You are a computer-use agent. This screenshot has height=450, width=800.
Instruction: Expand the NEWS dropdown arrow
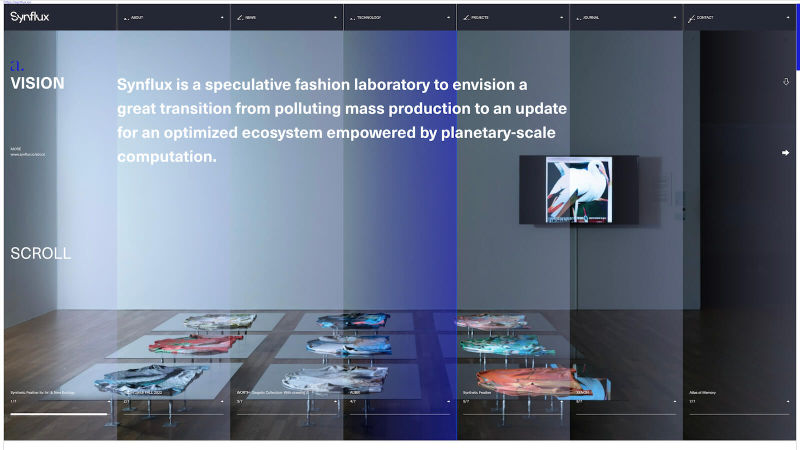tap(335, 17)
